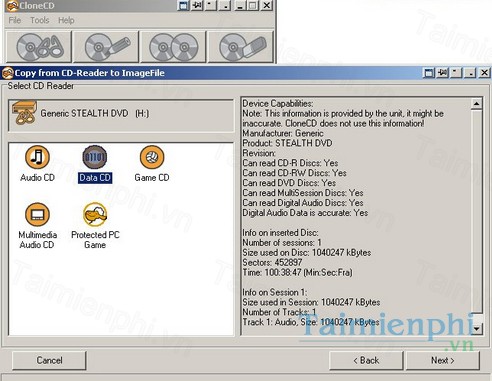Click the CloneCD title bar app icon

[x=12, y=6]
